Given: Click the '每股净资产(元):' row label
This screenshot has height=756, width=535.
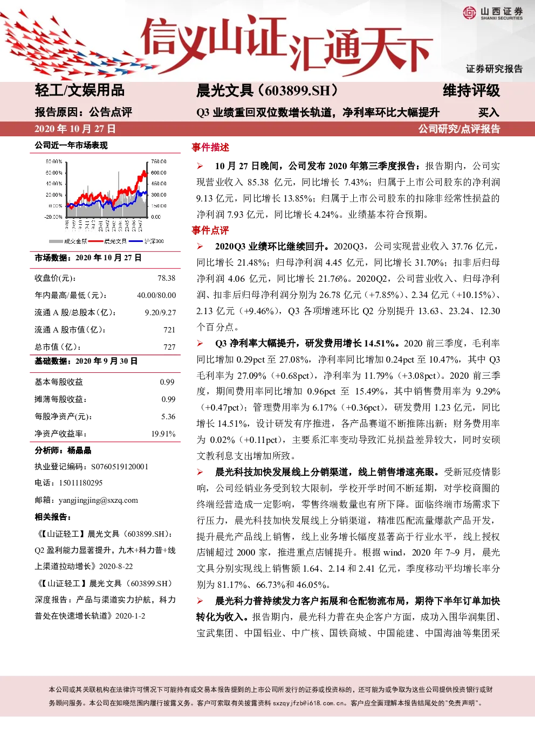Looking at the screenshot, I should [x=63, y=417].
